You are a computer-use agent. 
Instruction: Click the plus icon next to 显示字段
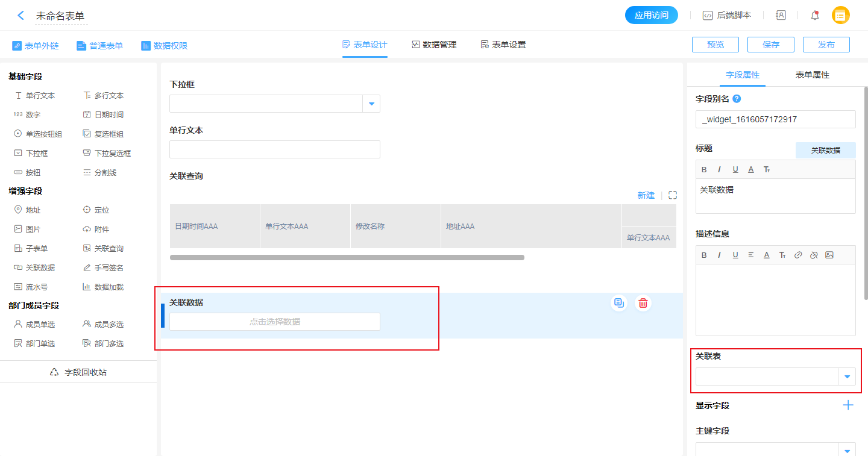point(848,405)
